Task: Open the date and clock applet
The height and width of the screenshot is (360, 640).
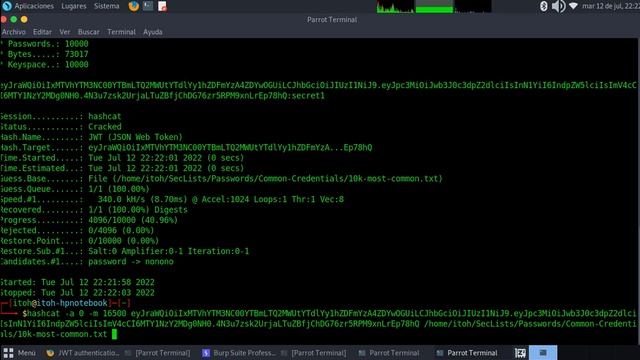Action: click(611, 6)
